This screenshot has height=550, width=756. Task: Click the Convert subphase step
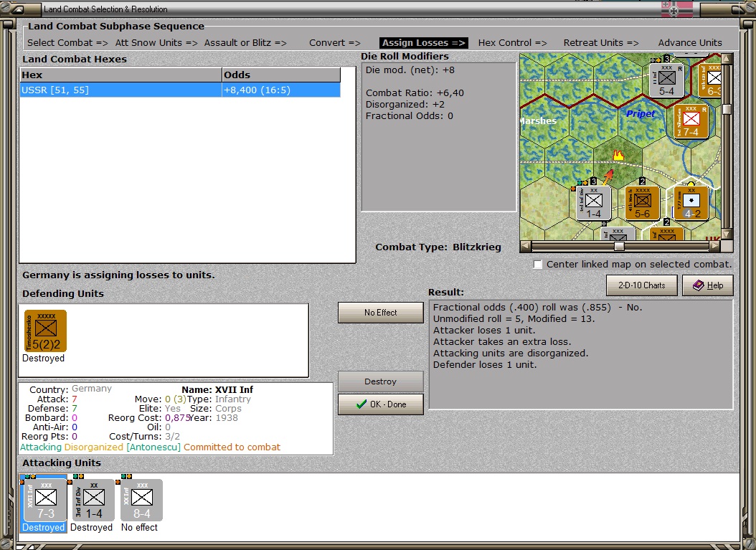tap(335, 43)
